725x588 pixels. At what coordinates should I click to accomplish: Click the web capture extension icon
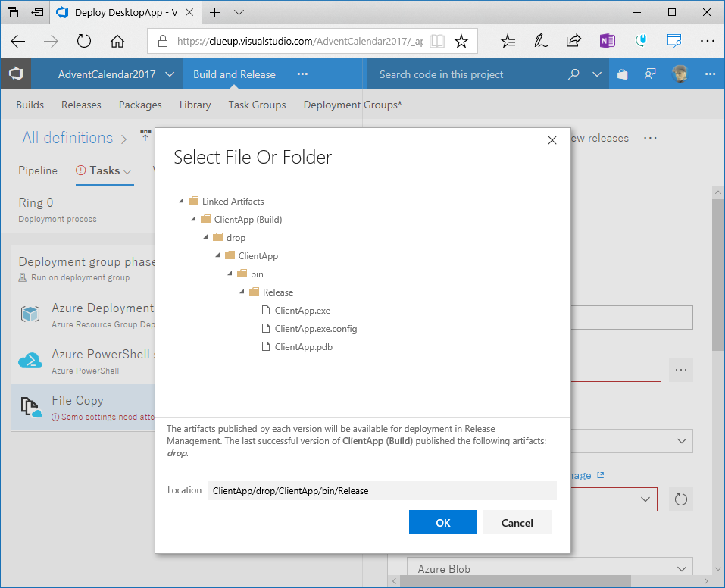[674, 41]
